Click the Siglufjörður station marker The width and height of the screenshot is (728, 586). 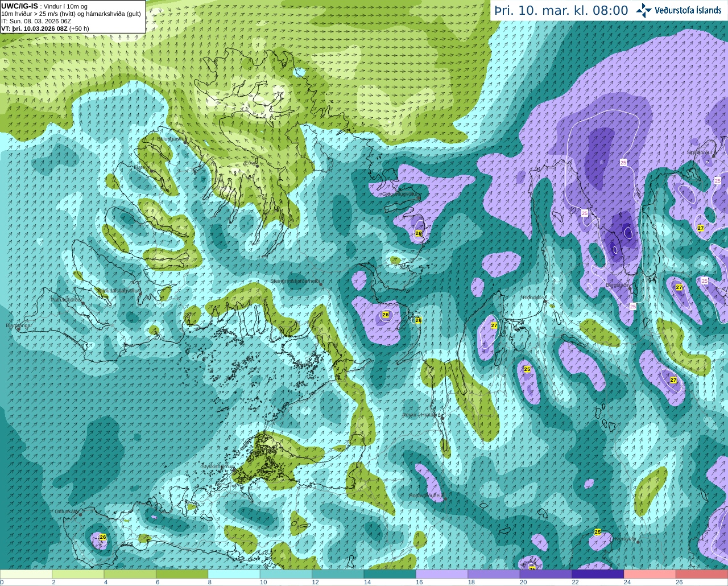[713, 155]
